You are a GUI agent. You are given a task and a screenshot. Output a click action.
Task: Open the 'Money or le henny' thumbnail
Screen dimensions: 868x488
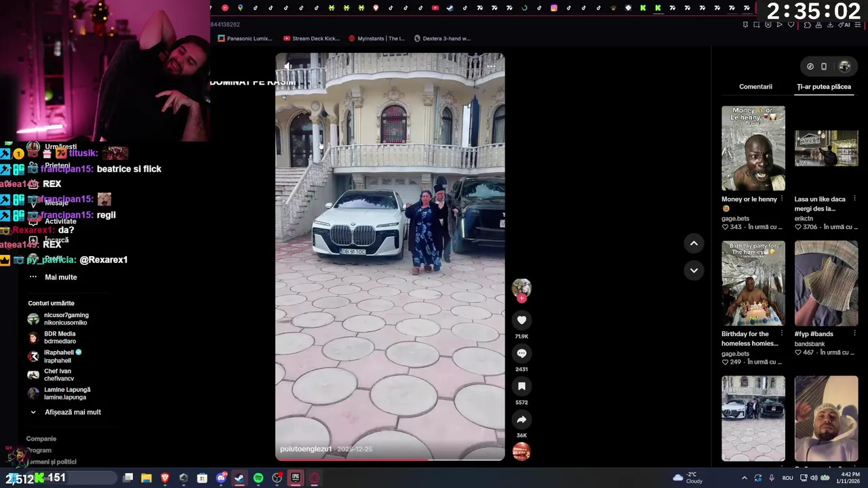[753, 148]
